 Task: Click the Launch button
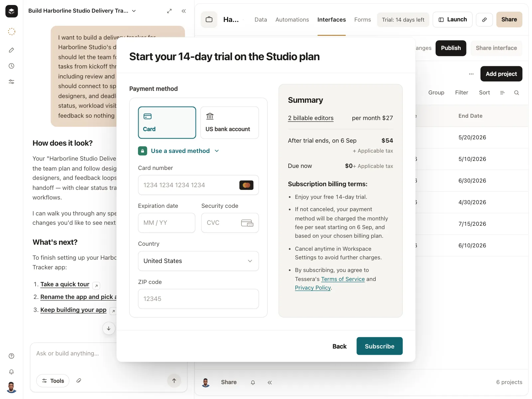coord(453,20)
